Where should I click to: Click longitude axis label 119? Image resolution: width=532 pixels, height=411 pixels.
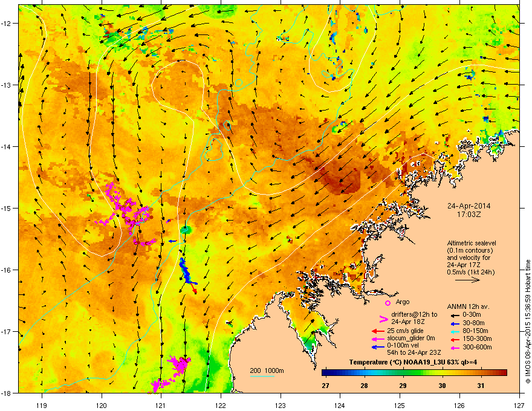coord(42,405)
